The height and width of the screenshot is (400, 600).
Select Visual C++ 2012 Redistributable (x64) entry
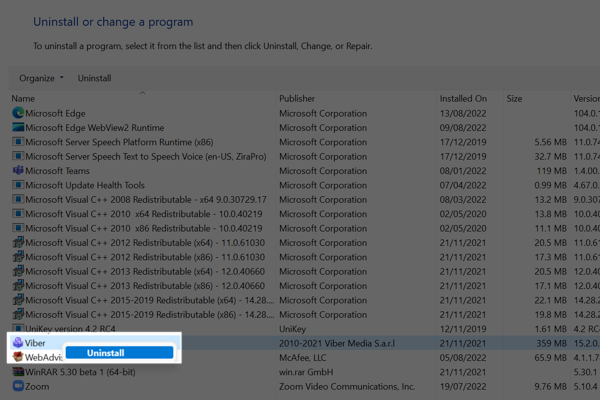pyautogui.click(x=145, y=243)
